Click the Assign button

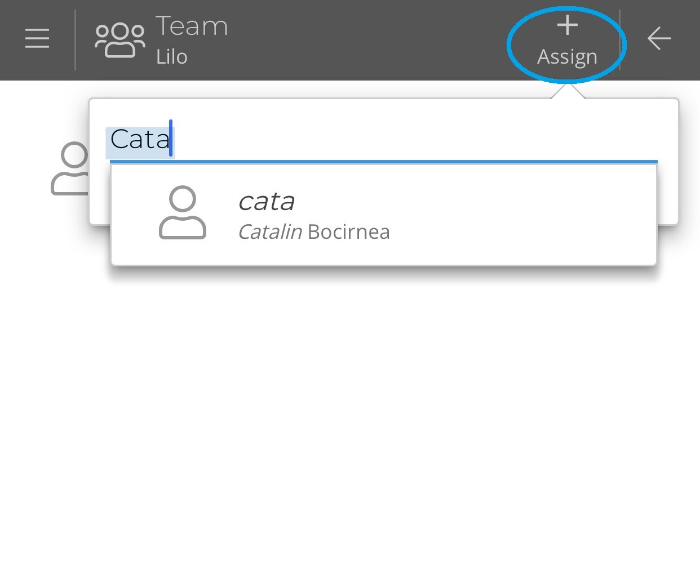click(x=566, y=55)
